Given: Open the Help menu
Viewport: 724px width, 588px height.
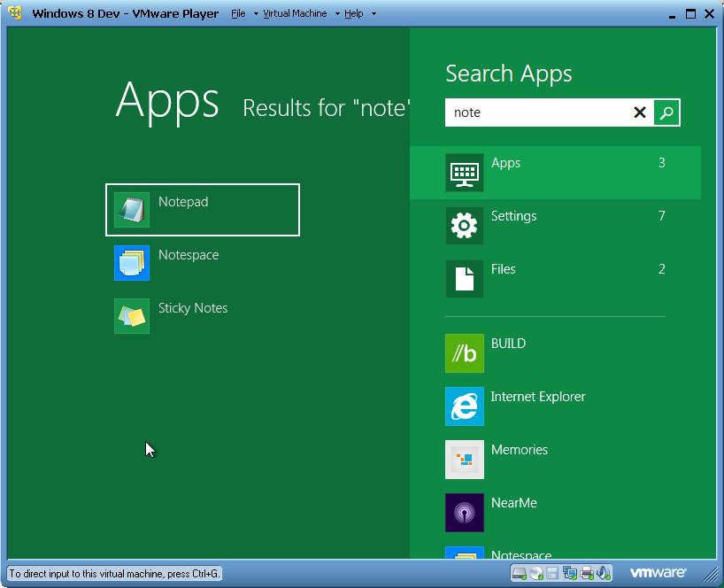Looking at the screenshot, I should (354, 14).
